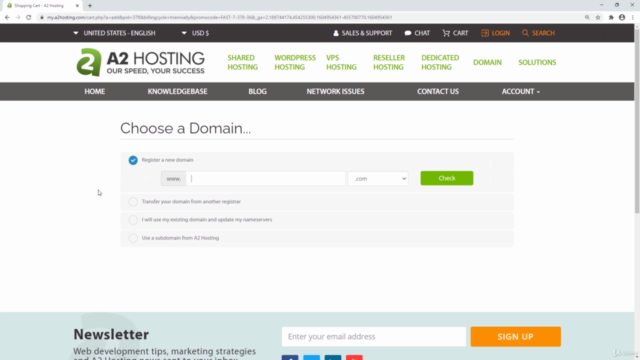Open a new browser tab
Screen dimensions: 640x360
tap(90, 6)
